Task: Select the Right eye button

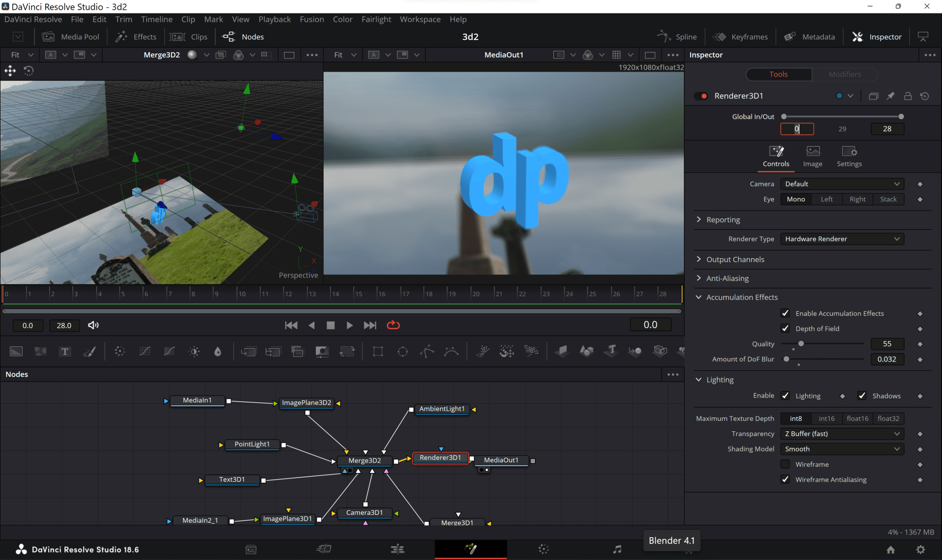Action: point(857,199)
